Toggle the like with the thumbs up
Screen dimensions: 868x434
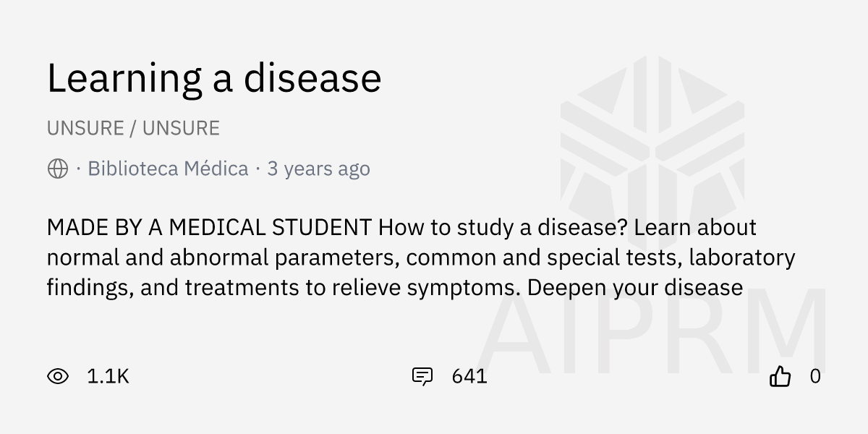(781, 376)
